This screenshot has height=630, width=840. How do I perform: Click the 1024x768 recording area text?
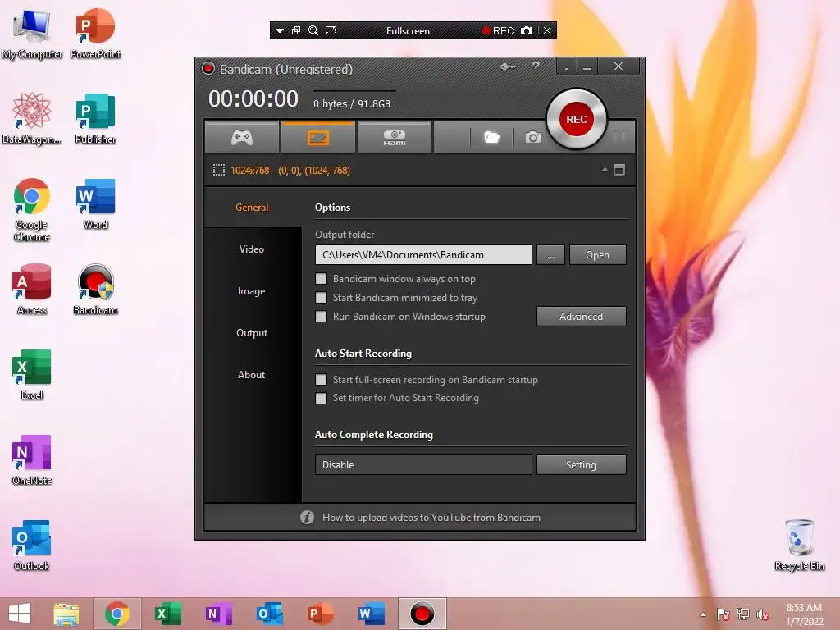tap(290, 171)
